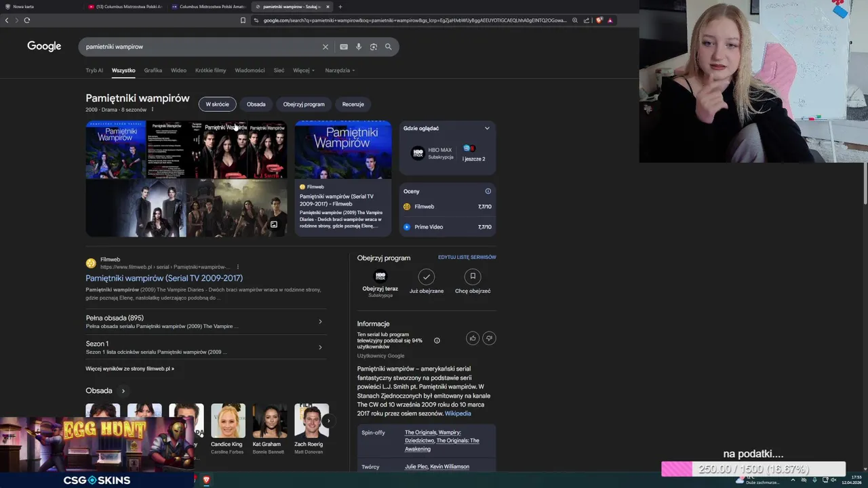
Task: Open Wiadomości tab
Action: coord(250,70)
